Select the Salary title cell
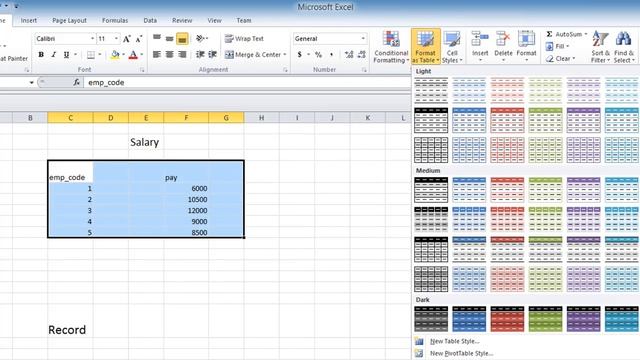The width and height of the screenshot is (640, 360). point(146,142)
